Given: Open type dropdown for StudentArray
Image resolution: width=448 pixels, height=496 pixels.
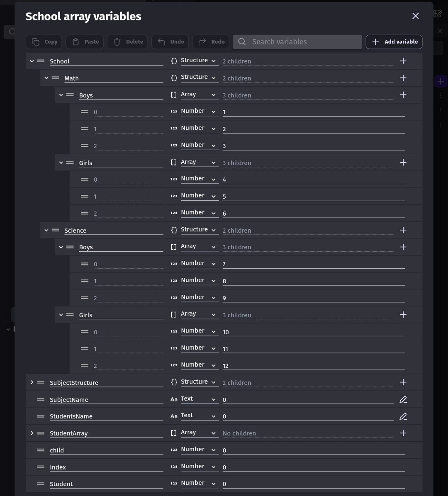Looking at the screenshot, I should tap(199, 433).
